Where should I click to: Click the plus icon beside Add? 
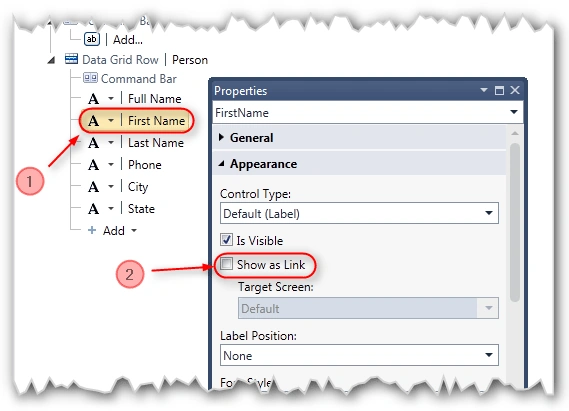tap(92, 230)
